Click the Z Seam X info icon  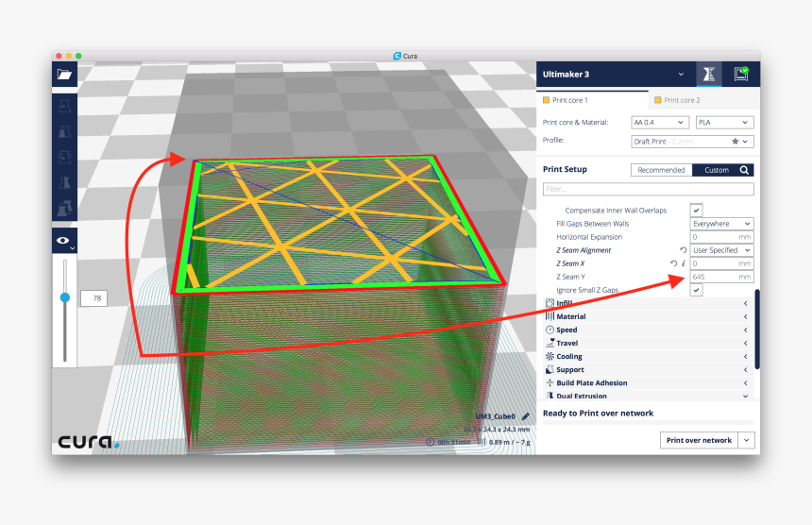pyautogui.click(x=683, y=263)
